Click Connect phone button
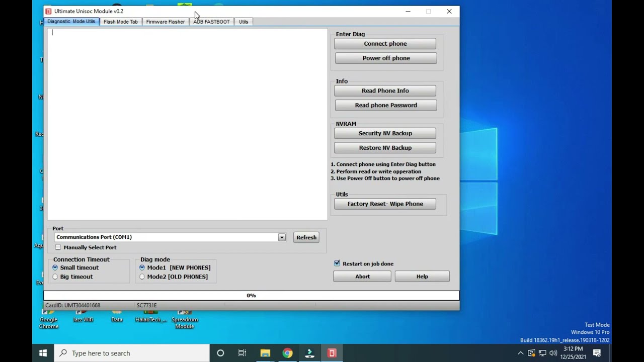The height and width of the screenshot is (362, 644). click(x=385, y=44)
